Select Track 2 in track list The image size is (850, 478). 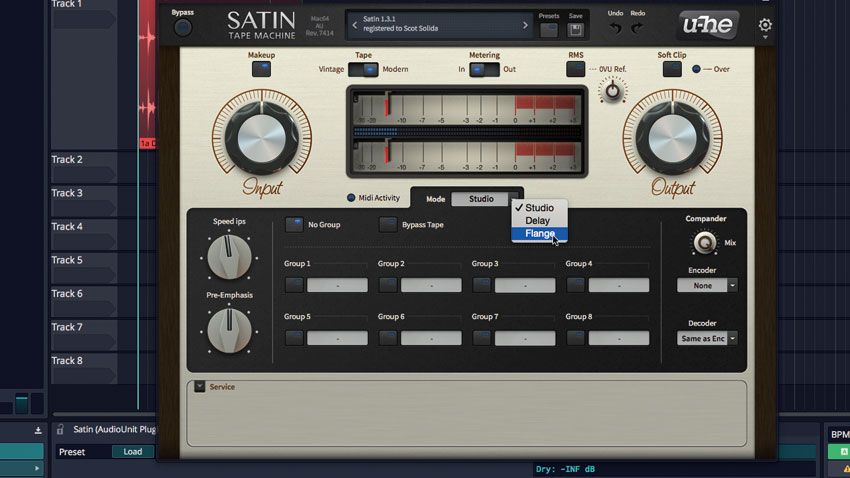click(67, 159)
